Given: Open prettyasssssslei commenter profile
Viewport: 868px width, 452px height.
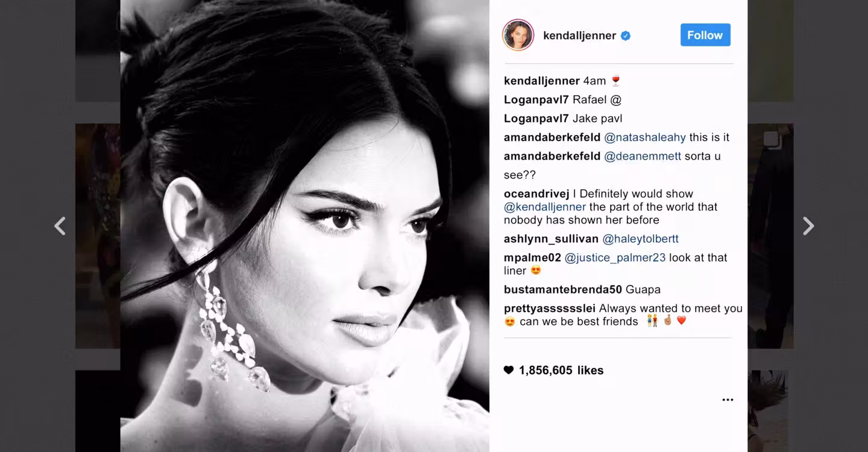Looking at the screenshot, I should click(x=550, y=308).
